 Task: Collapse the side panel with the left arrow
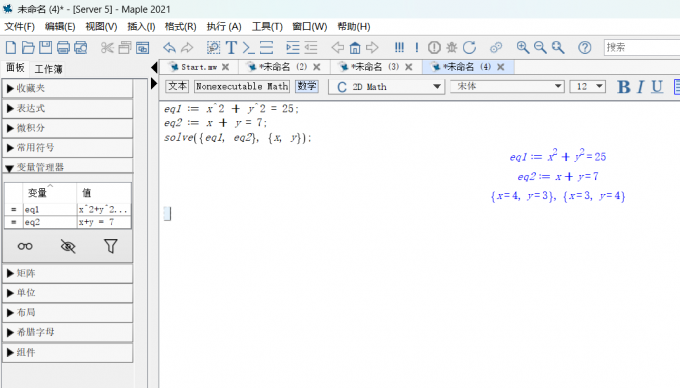click(x=154, y=67)
